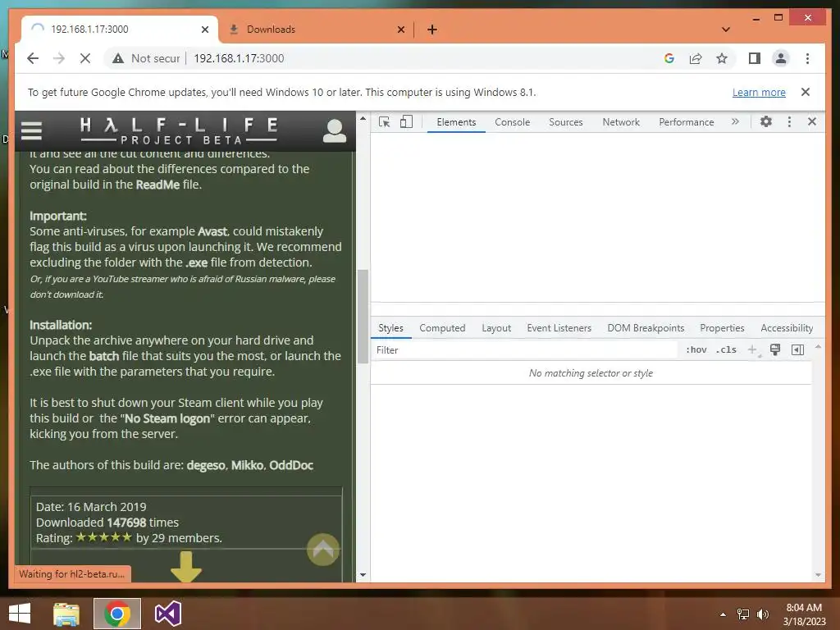The width and height of the screenshot is (840, 630).
Task: Open the Properties pane tab
Action: click(722, 328)
